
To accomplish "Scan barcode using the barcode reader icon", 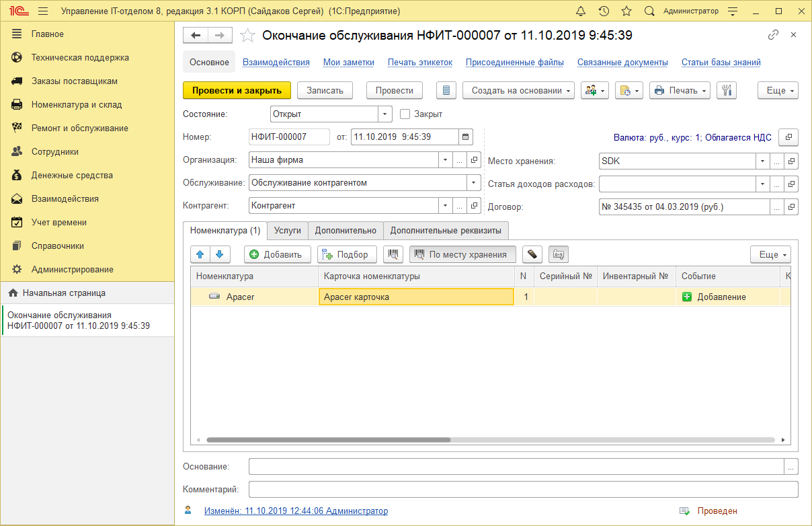I will (393, 254).
